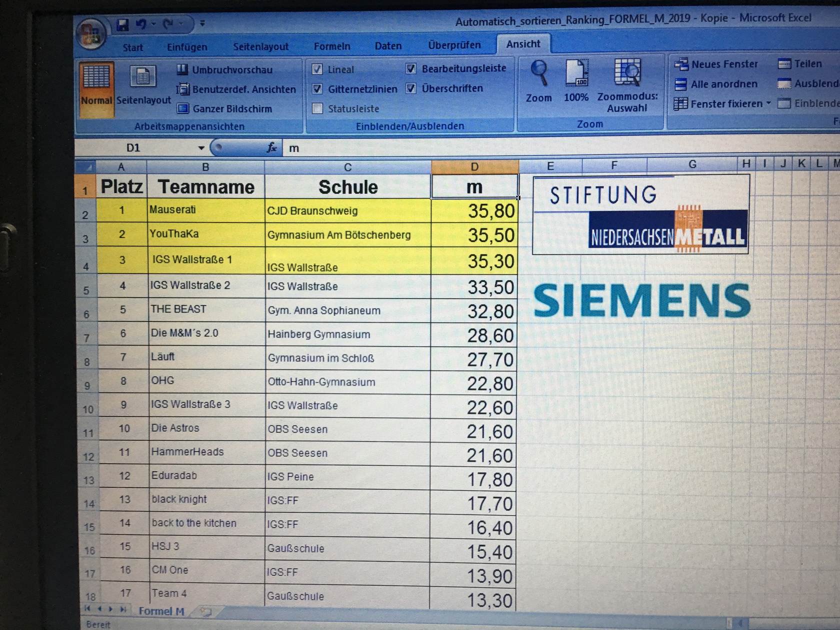Select the Formel M sheet tab

coord(161,611)
